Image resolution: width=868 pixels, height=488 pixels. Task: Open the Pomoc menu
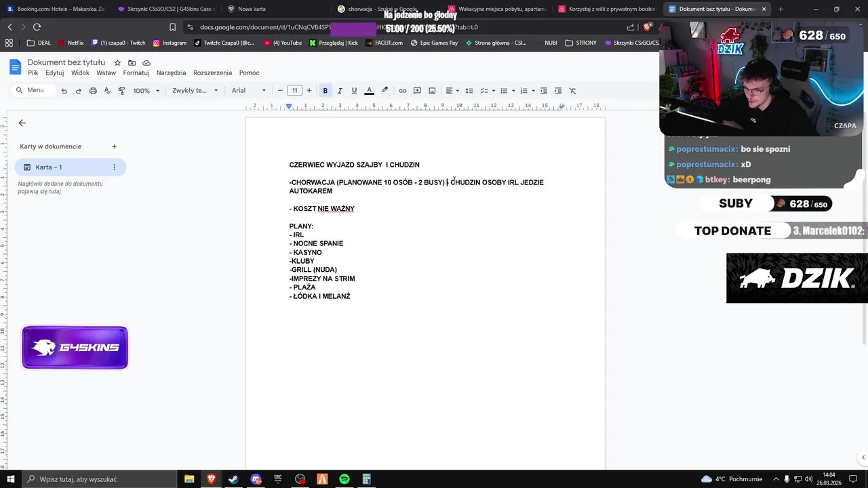[x=250, y=73]
